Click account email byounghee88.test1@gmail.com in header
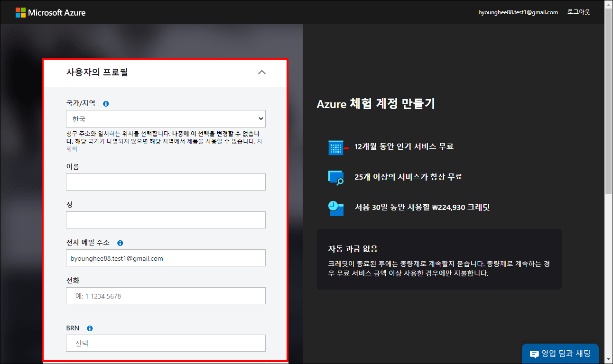The width and height of the screenshot is (613, 364). click(x=518, y=12)
